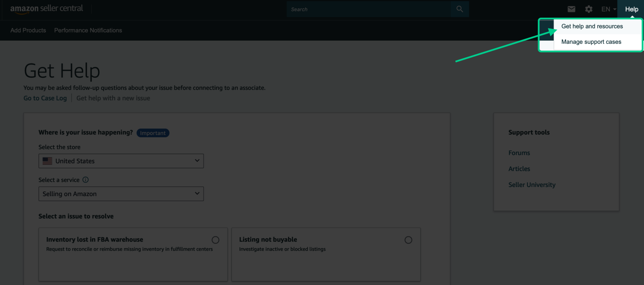Viewport: 644px width, 285px height.
Task: Click the Go to Case Log link
Action: (45, 98)
